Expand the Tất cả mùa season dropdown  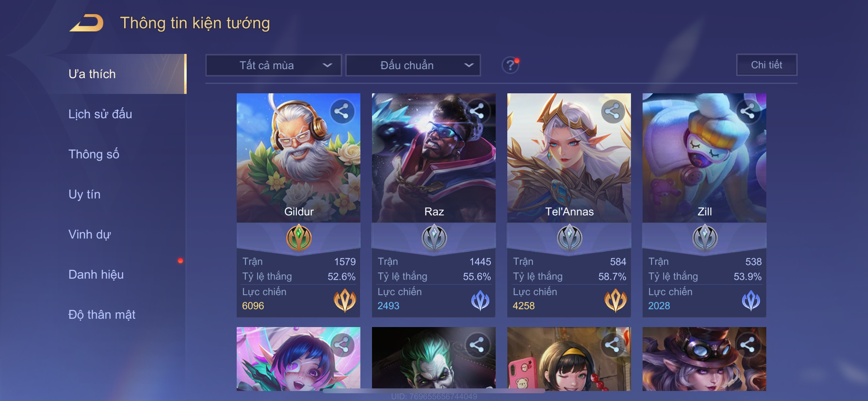(x=274, y=65)
